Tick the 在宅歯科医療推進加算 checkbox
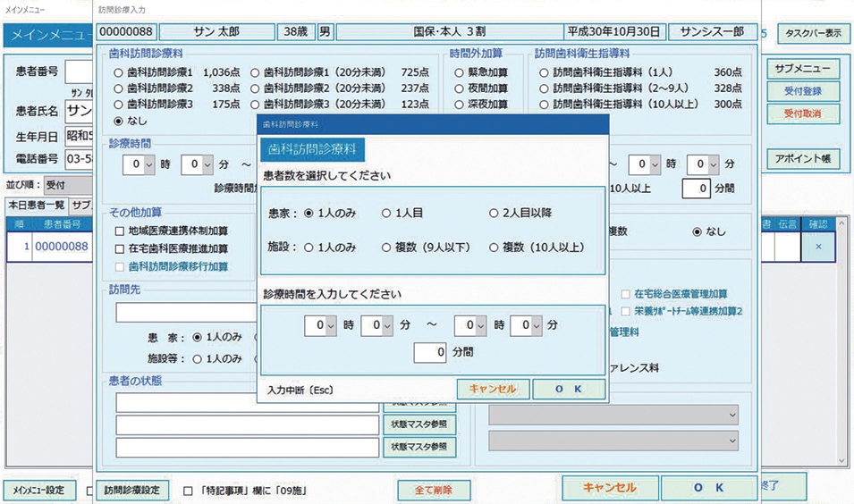Image resolution: width=854 pixels, height=504 pixels. pyautogui.click(x=119, y=248)
